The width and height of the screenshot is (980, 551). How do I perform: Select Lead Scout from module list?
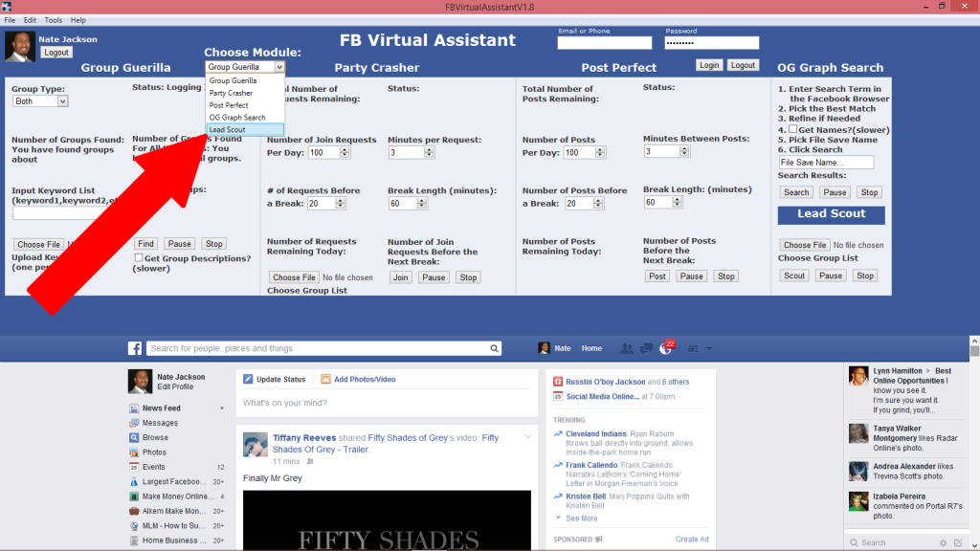[x=245, y=129]
